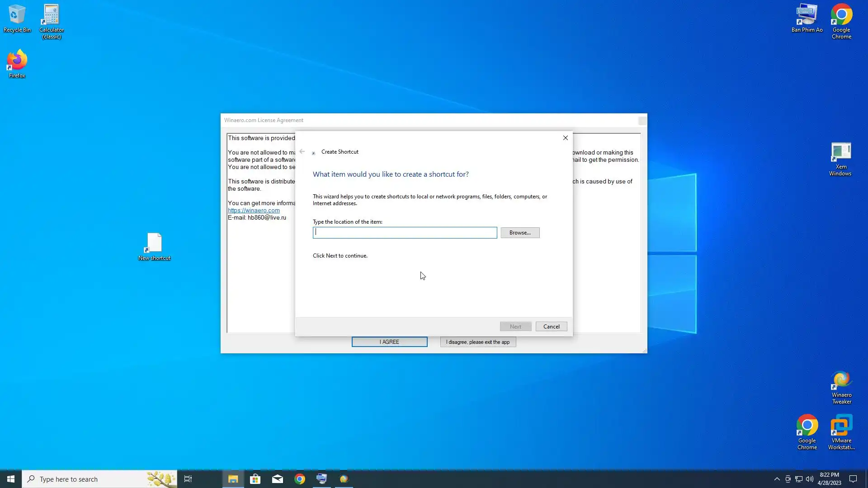Image resolution: width=868 pixels, height=488 pixels.
Task: Click the Browse... button
Action: [x=520, y=233]
